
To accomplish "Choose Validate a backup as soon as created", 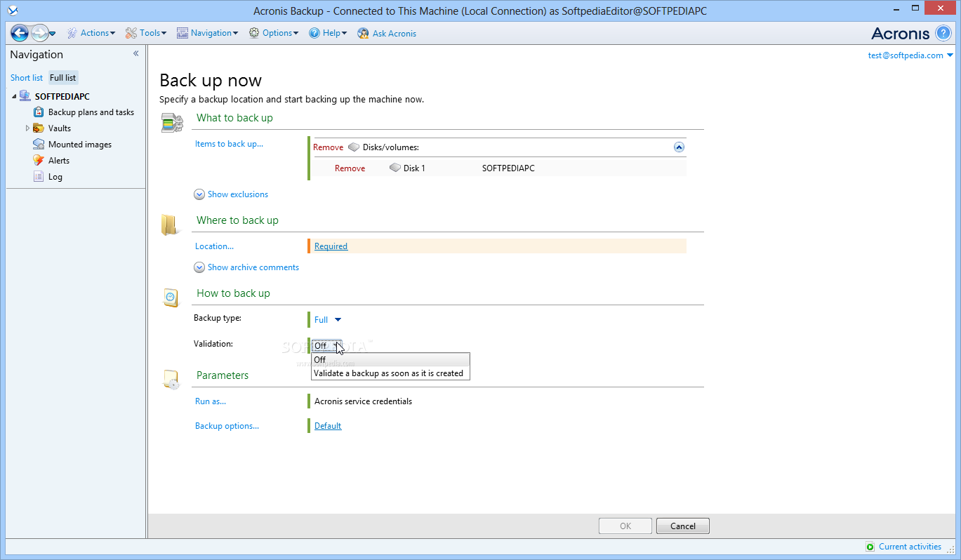I will 390,373.
